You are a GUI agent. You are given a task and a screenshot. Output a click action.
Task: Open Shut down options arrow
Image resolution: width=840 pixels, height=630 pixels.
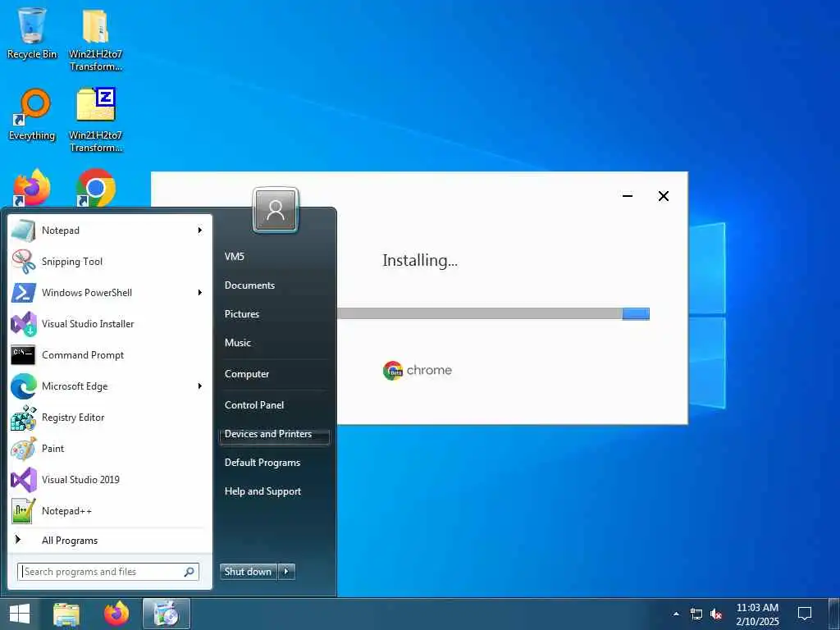(x=286, y=572)
